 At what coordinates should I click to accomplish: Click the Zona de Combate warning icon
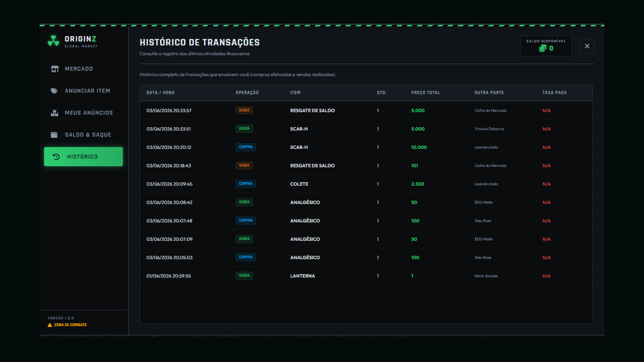tap(50, 325)
